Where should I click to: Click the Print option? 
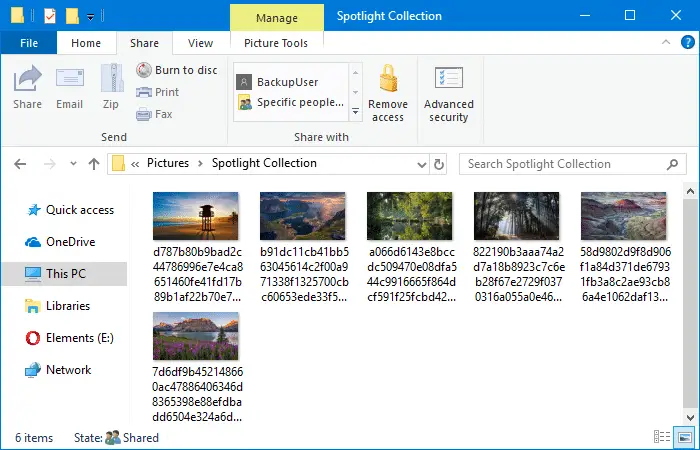pos(158,92)
